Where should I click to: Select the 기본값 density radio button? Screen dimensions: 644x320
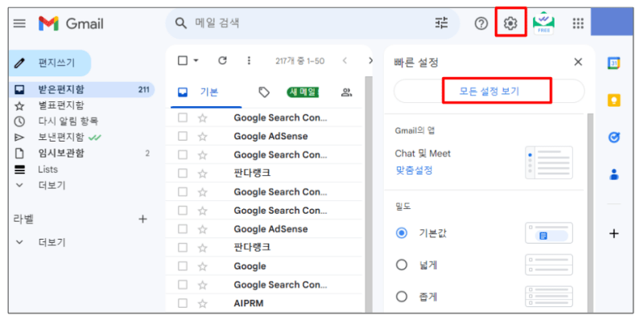402,233
